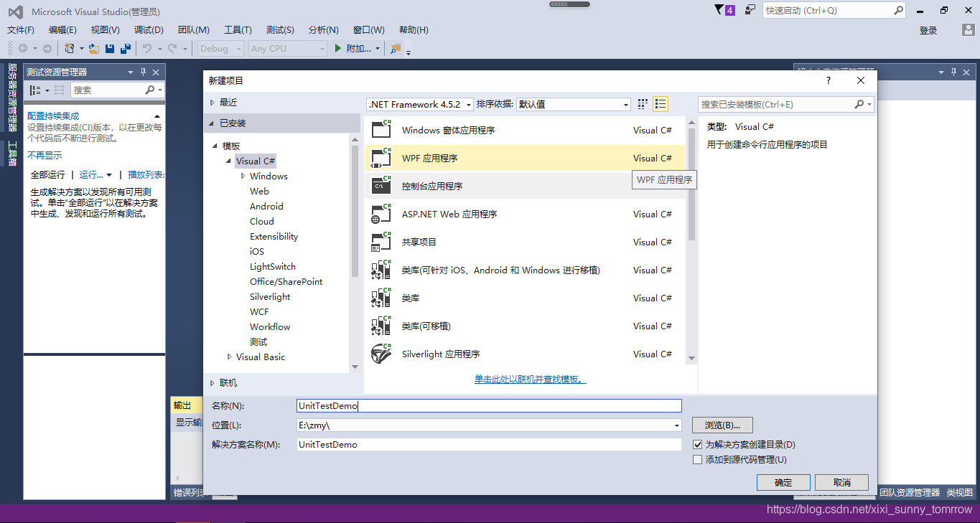Click the Open File toolbar icon
The width and height of the screenshot is (980, 523).
(94, 48)
